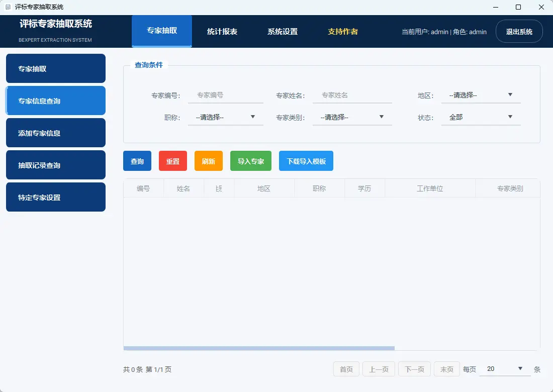The width and height of the screenshot is (553, 392).
Task: Click the 编号 column header
Action: point(144,188)
